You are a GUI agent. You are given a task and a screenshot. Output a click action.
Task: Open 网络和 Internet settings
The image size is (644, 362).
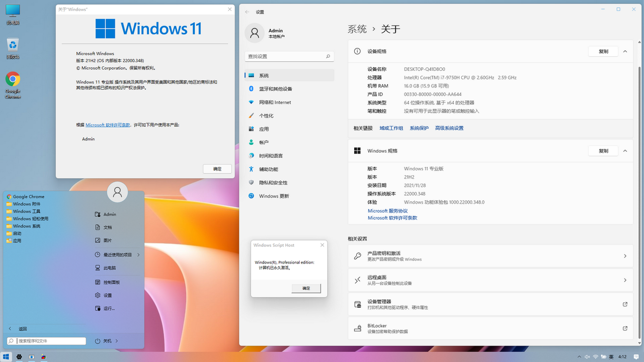point(289,102)
